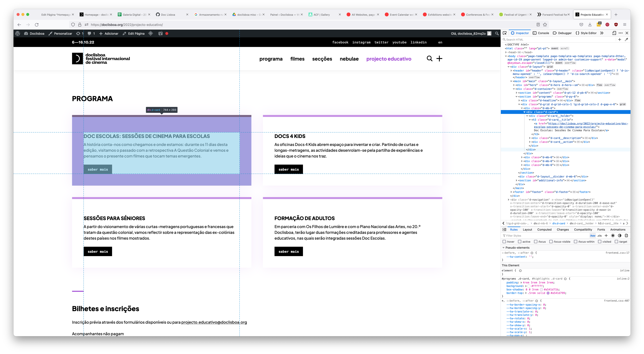This screenshot has height=354, width=644.
Task: Open the uBlock Origin extension icon
Action: pyautogui.click(x=616, y=24)
